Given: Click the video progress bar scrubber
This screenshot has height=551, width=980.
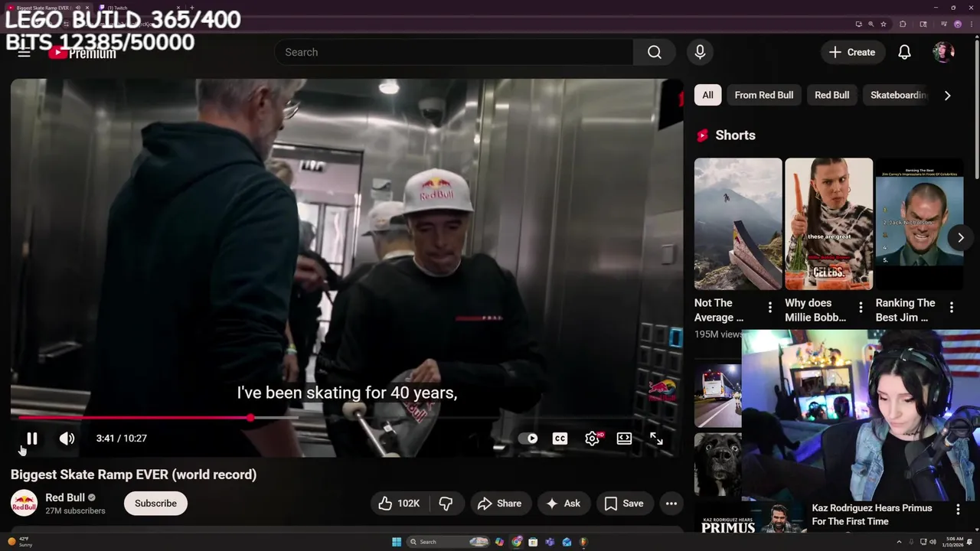Looking at the screenshot, I should pyautogui.click(x=250, y=418).
